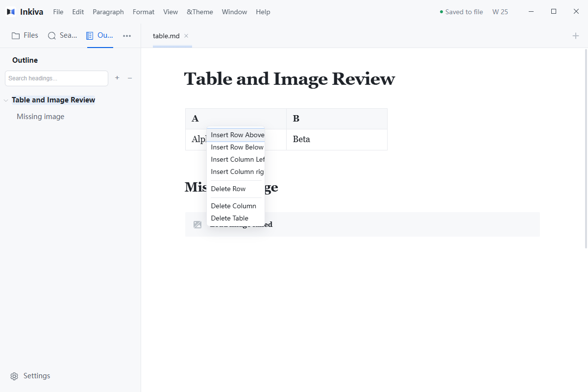Click the Inkiva app logo icon

(x=11, y=12)
